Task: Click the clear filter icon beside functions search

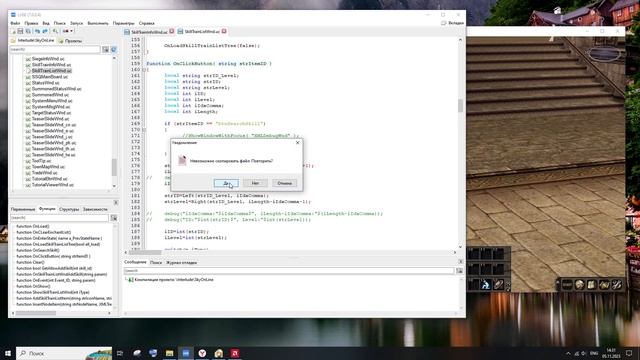Action: pyautogui.click(x=114, y=218)
